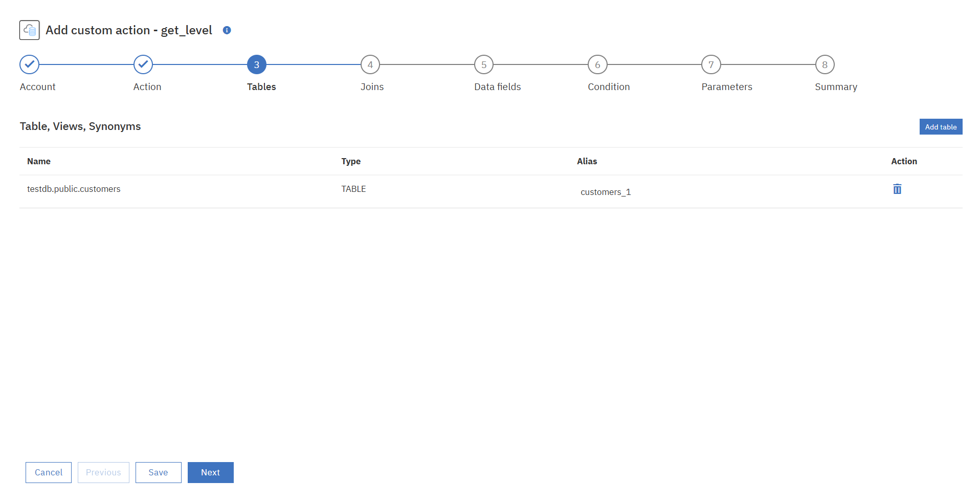
Task: Open the Account step label
Action: (x=38, y=87)
